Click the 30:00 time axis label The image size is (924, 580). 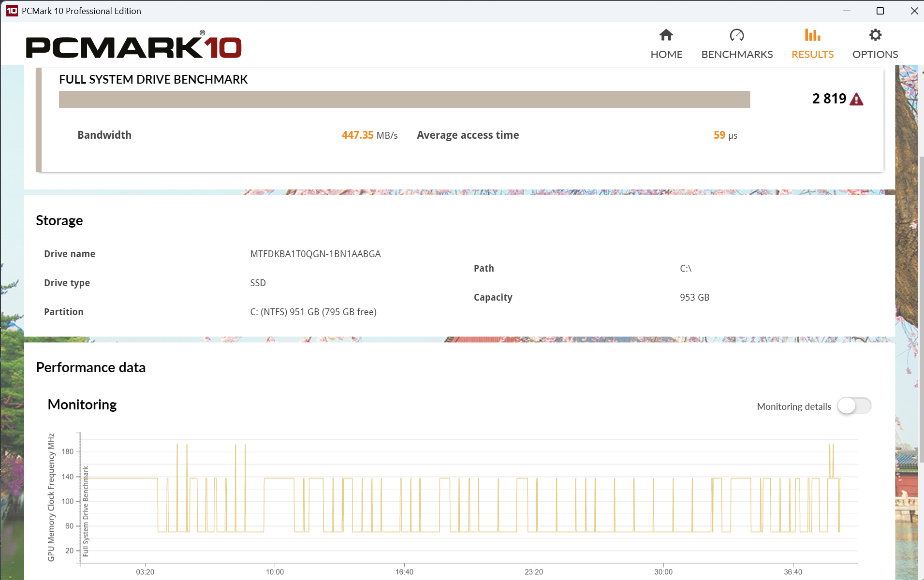(x=663, y=572)
